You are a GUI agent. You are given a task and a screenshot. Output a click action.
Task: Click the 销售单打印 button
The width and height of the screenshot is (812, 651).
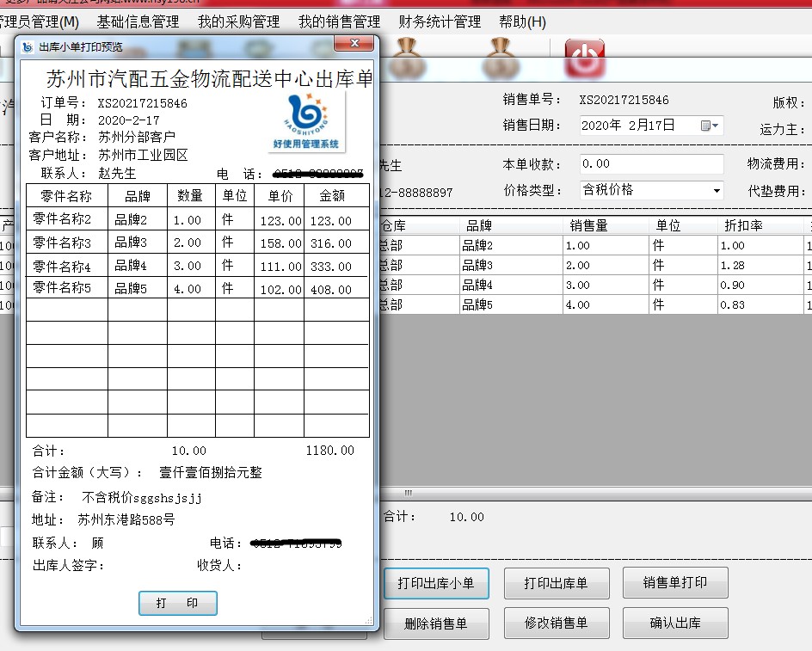coord(675,583)
